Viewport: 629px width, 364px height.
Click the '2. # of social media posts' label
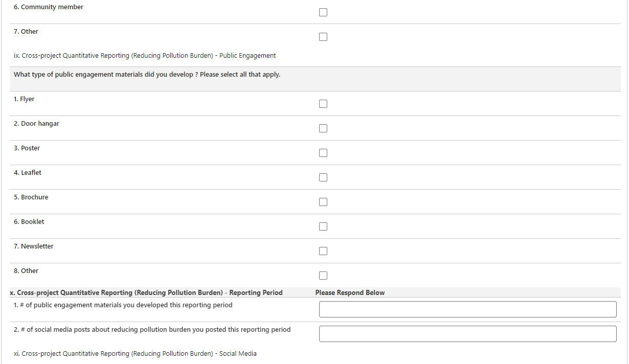pos(152,330)
